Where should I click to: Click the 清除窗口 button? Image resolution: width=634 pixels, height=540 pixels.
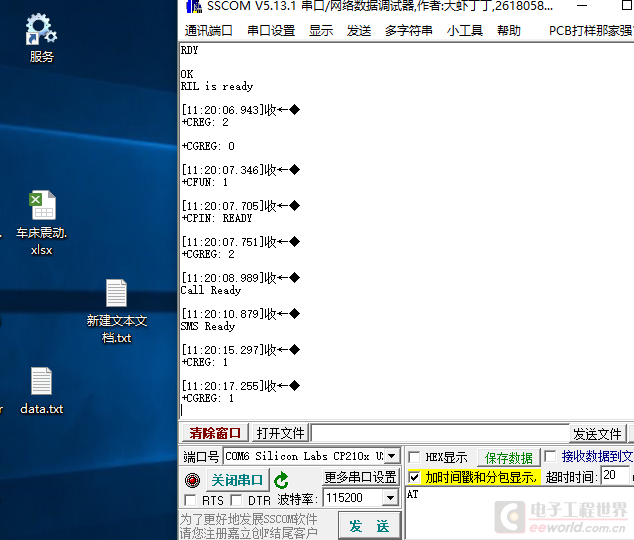coord(215,433)
